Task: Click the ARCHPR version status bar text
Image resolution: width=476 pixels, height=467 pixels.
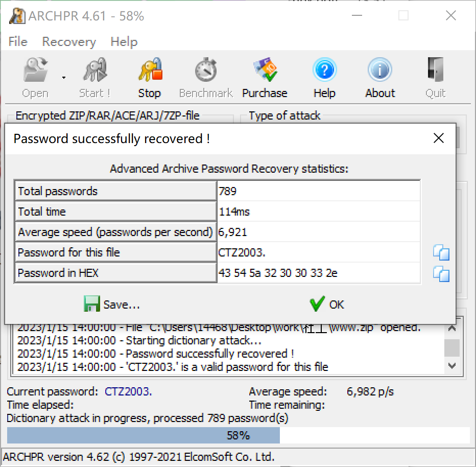Action: (x=139, y=457)
